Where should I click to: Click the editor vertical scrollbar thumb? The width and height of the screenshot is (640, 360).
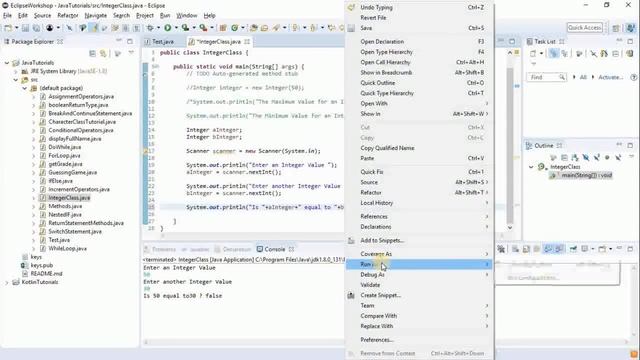coord(510,145)
